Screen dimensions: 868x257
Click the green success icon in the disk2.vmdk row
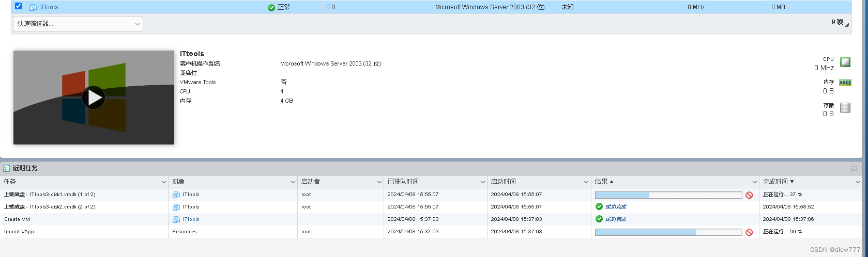tap(599, 206)
